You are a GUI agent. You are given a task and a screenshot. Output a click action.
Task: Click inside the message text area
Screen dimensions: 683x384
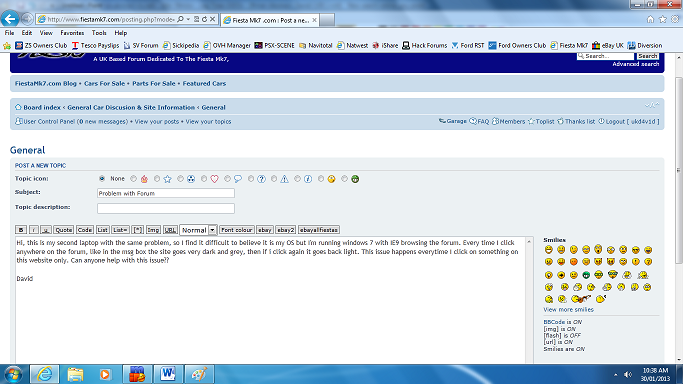pyautogui.click(x=270, y=300)
